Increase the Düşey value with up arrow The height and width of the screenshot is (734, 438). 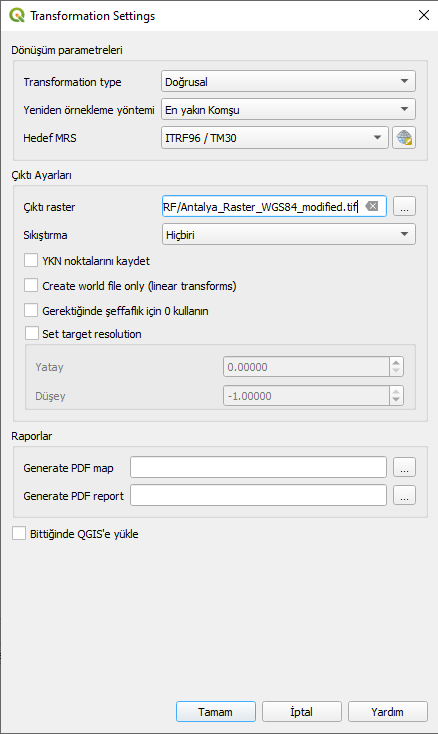click(x=396, y=391)
